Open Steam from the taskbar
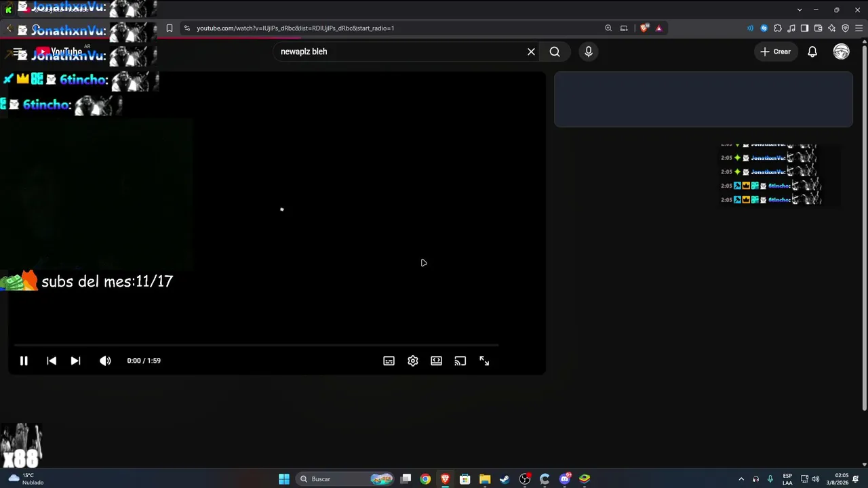The width and height of the screenshot is (868, 488). [x=505, y=479]
